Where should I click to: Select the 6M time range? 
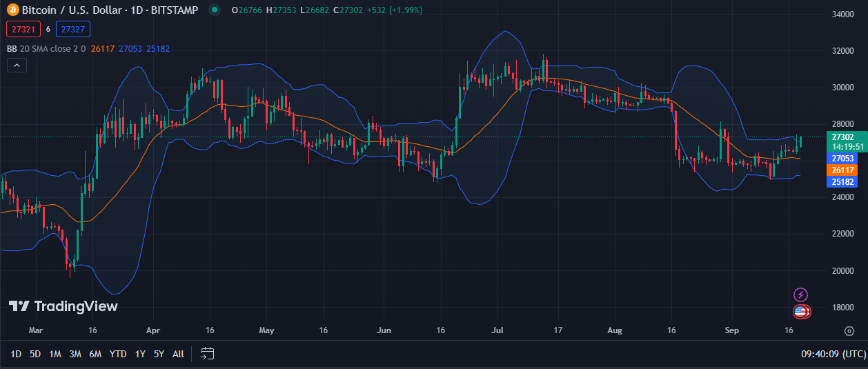[x=95, y=354]
